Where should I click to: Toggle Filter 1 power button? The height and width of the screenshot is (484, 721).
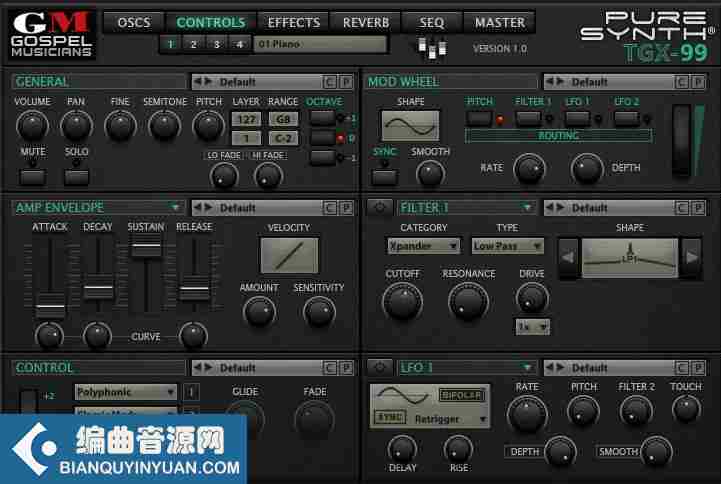click(380, 208)
